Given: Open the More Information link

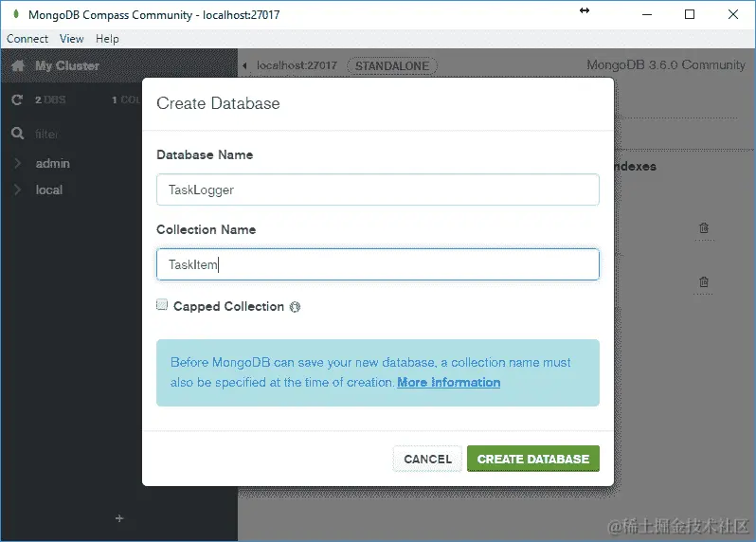Looking at the screenshot, I should coord(449,383).
